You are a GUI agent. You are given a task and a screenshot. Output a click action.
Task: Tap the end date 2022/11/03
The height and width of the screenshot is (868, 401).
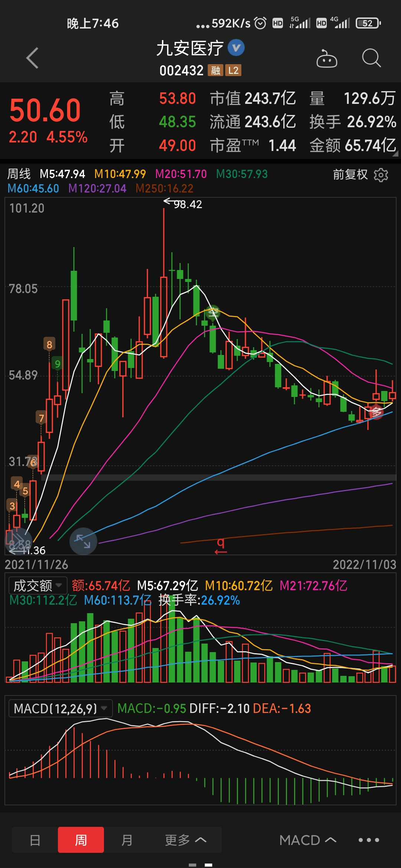coord(365,565)
